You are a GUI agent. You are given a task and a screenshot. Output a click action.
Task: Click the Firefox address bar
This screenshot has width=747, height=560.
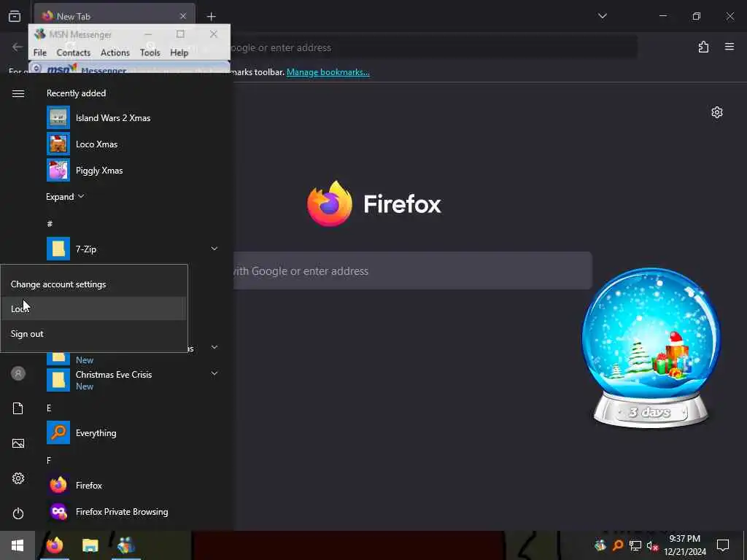tap(433, 47)
